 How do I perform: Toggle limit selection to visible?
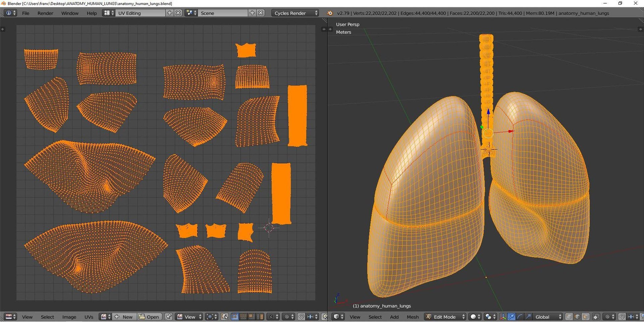coord(596,317)
